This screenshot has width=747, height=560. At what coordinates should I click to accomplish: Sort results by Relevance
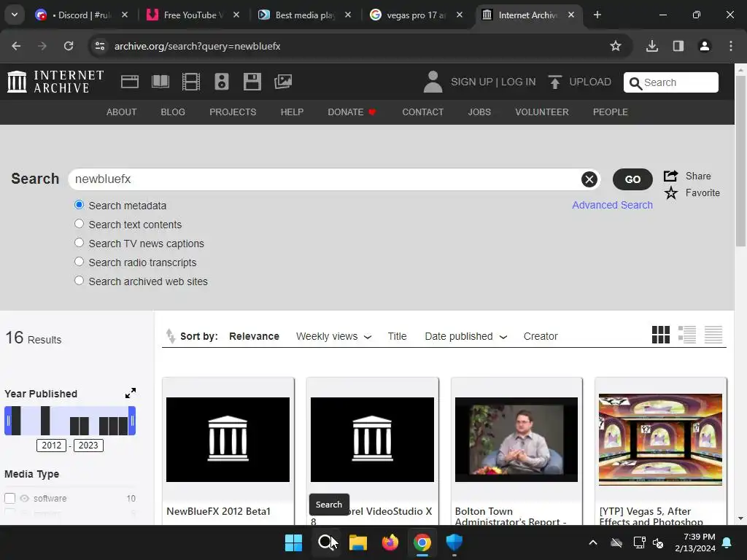[x=254, y=336]
